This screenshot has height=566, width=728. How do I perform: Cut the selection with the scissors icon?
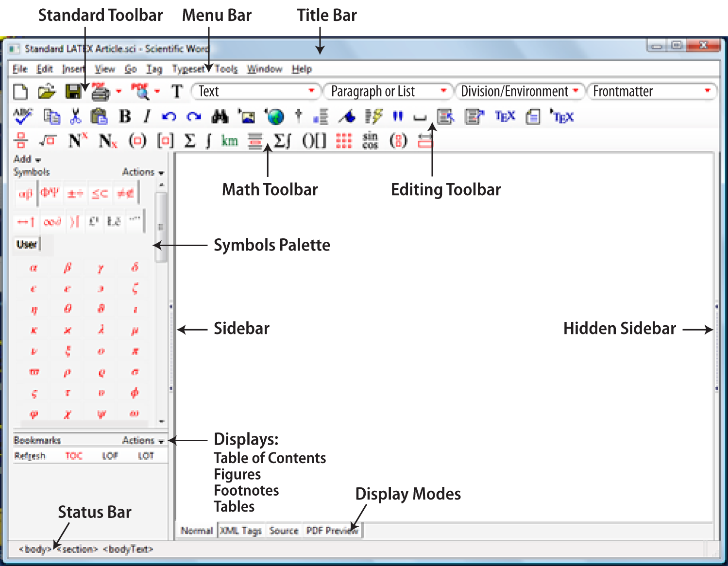click(x=75, y=117)
